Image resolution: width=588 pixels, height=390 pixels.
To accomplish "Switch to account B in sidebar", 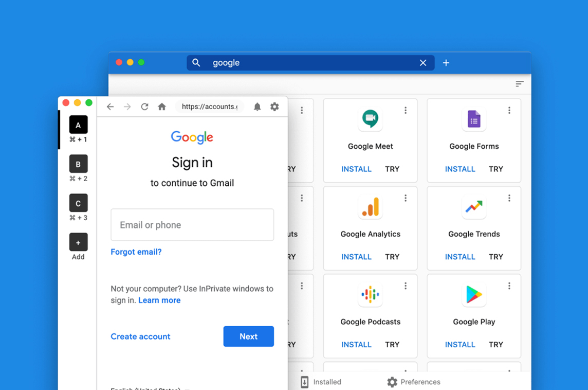I will [x=78, y=164].
